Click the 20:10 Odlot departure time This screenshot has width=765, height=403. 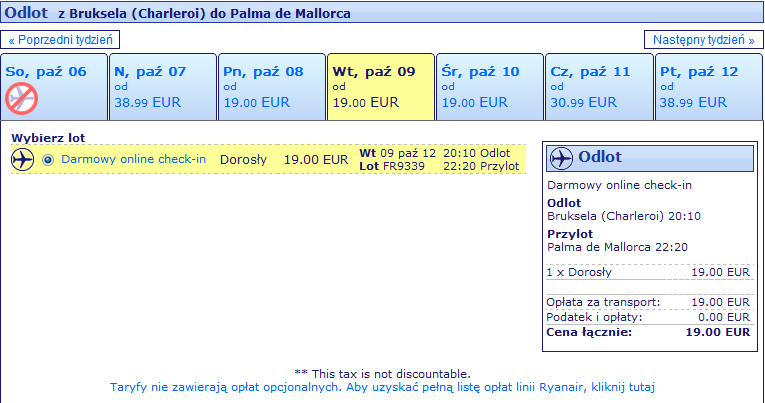[477, 153]
